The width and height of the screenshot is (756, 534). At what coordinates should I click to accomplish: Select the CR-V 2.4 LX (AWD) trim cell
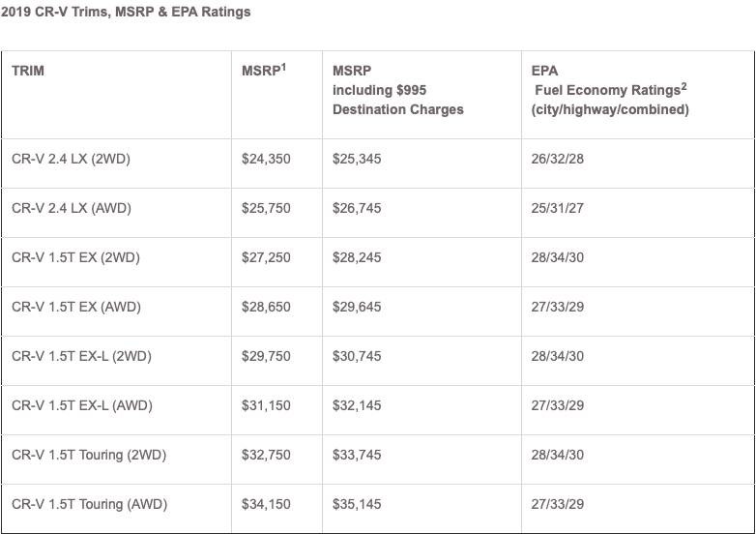pos(72,208)
